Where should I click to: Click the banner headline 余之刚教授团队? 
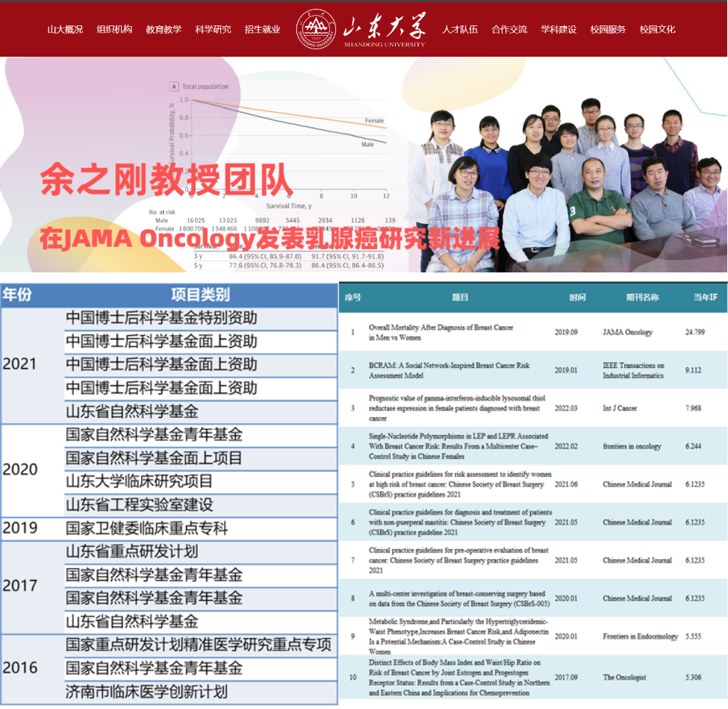coord(167,180)
